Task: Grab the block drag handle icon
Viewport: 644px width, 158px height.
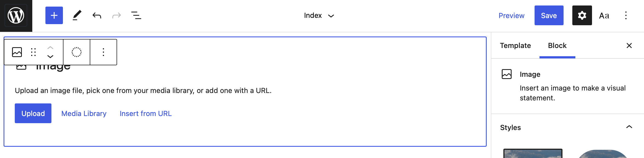Action: point(33,52)
